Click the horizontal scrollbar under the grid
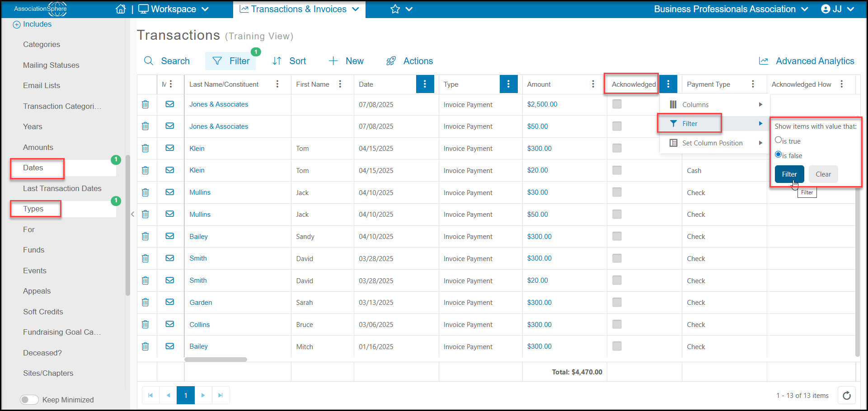This screenshot has height=411, width=868. coord(216,360)
